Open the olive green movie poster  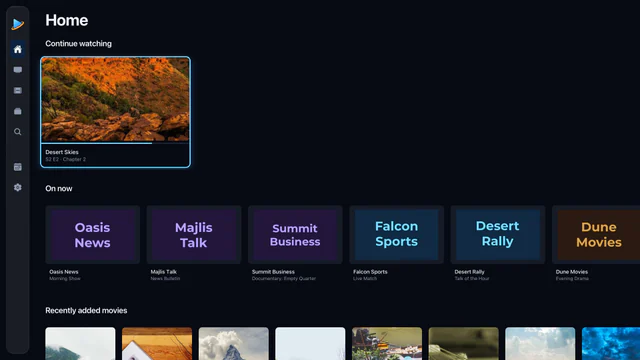click(x=464, y=344)
